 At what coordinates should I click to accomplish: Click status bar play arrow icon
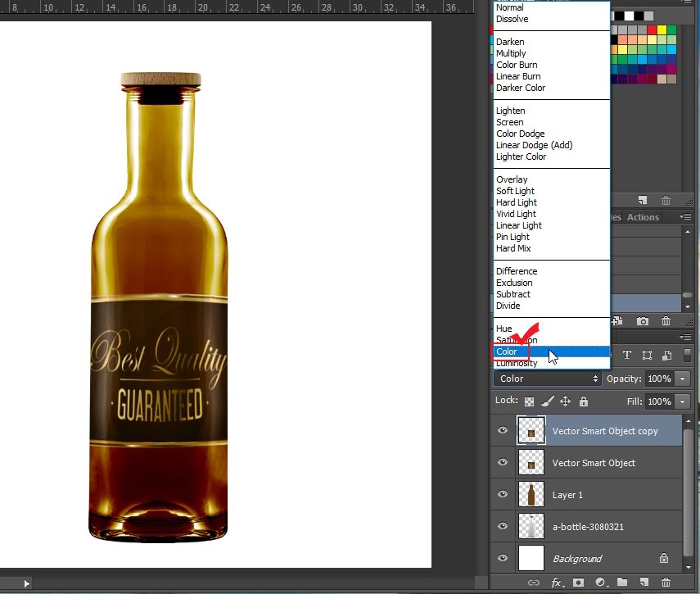(26, 583)
